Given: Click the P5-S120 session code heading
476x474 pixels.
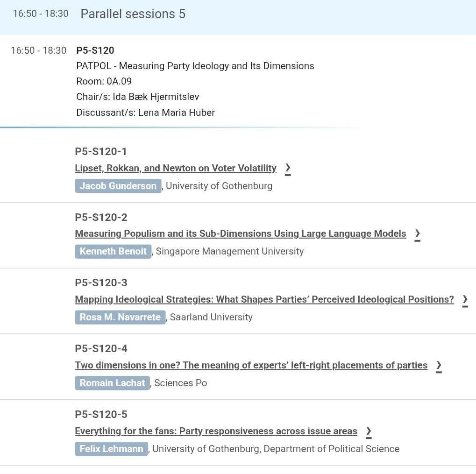Looking at the screenshot, I should tap(95, 50).
